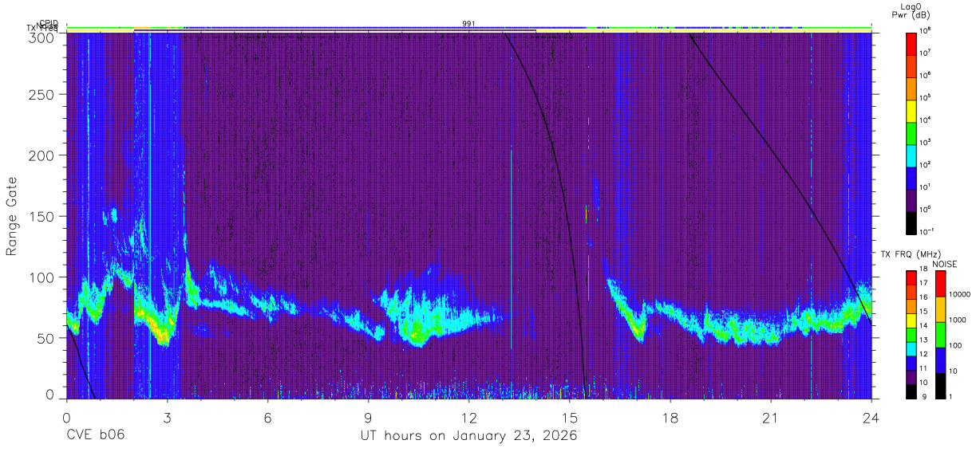The image size is (980, 452).
Task: Click the y-axis tick label '150'
Action: pos(42,217)
